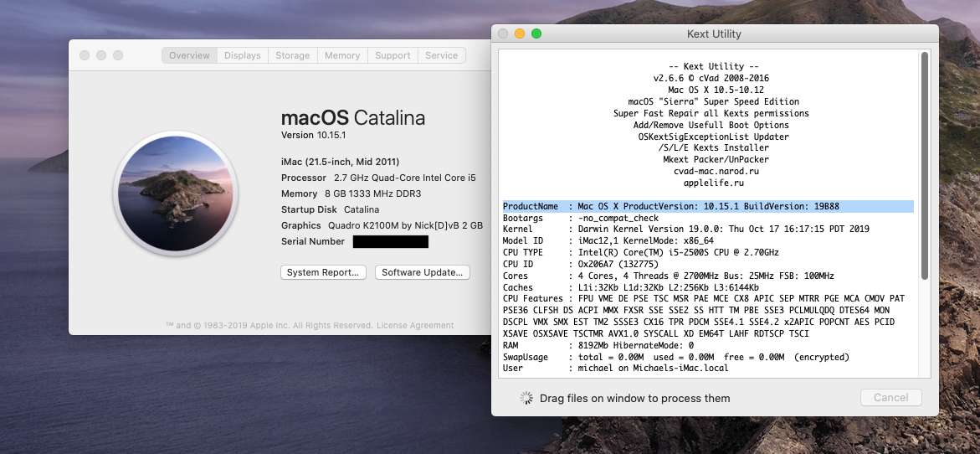The width and height of the screenshot is (980, 454).
Task: Click the iMac (21.5-inch, Mid 2011) text
Action: click(x=340, y=162)
